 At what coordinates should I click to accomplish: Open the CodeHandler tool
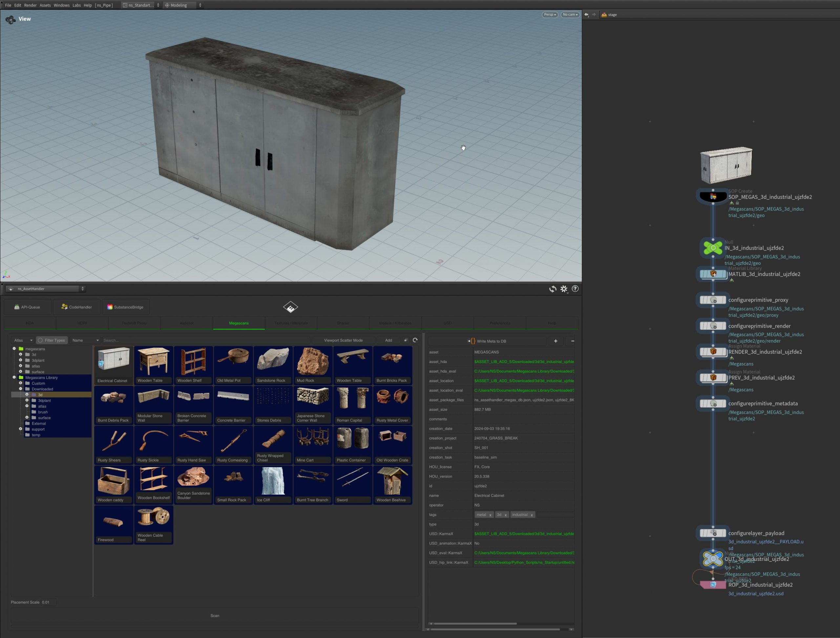[77, 307]
